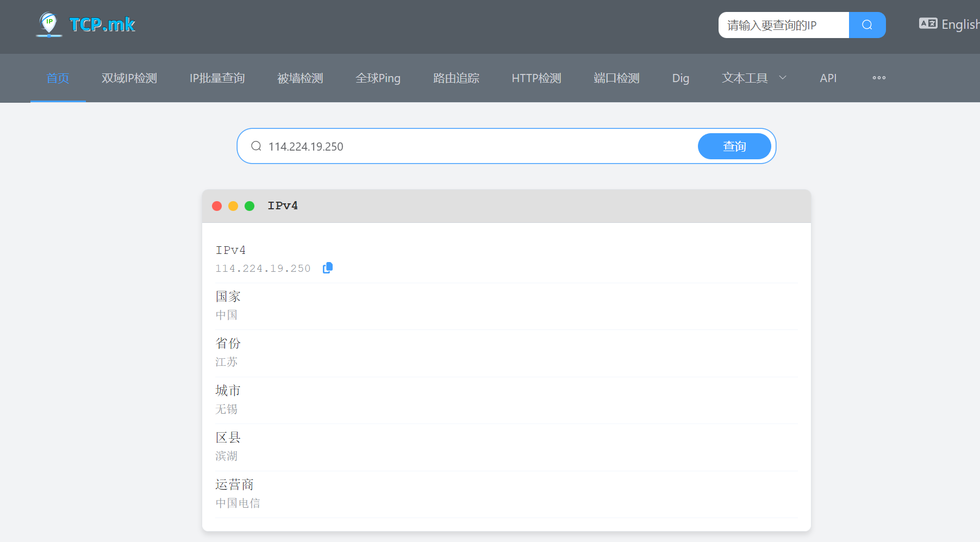Focus the header IP search input

pos(783,25)
